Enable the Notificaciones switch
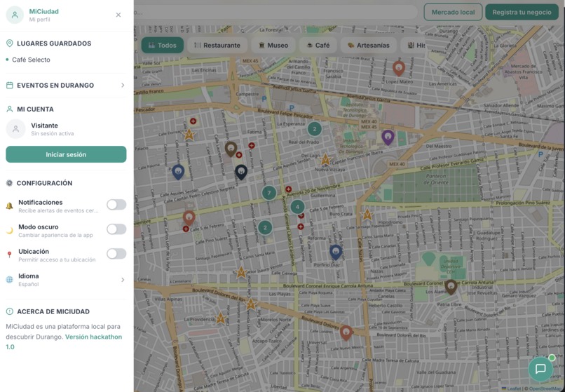Viewport: 565px width, 392px height. [x=116, y=205]
